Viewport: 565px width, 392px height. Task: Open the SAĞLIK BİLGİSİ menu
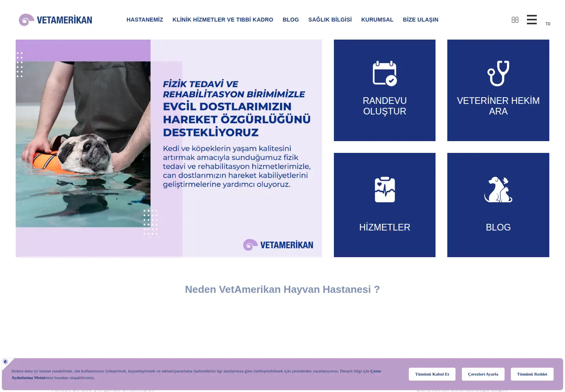pyautogui.click(x=330, y=20)
